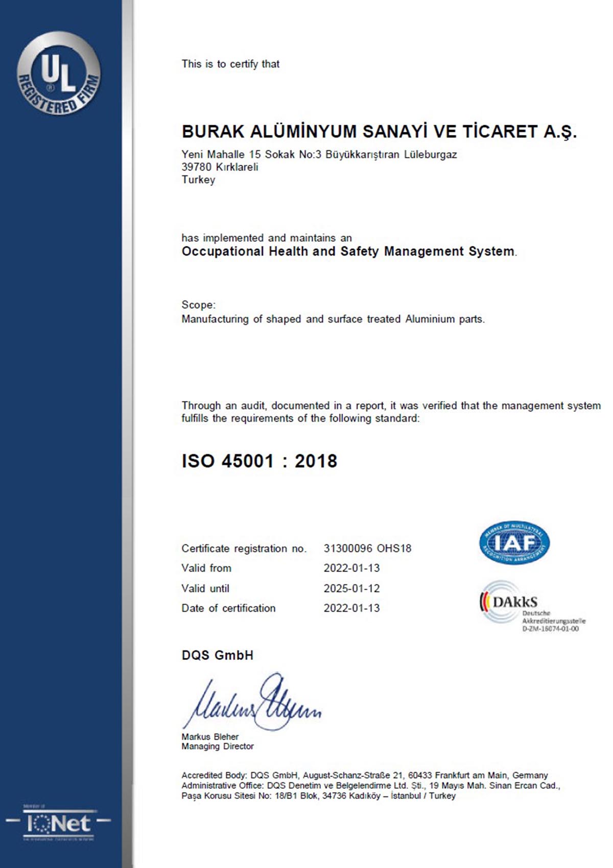Select registration number "31300096 OHS18"

(x=367, y=549)
